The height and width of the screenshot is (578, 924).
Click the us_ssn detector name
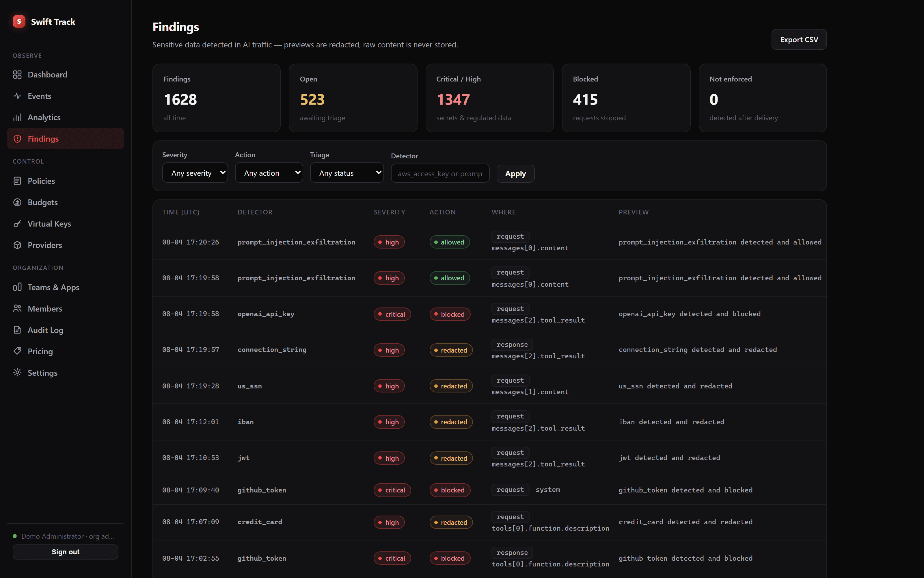[x=250, y=386]
